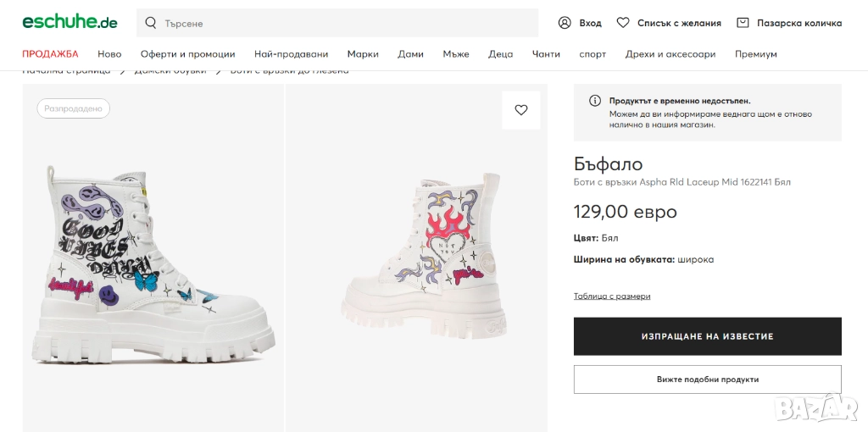
Task: Open the shopping cart icon
Action: [743, 23]
